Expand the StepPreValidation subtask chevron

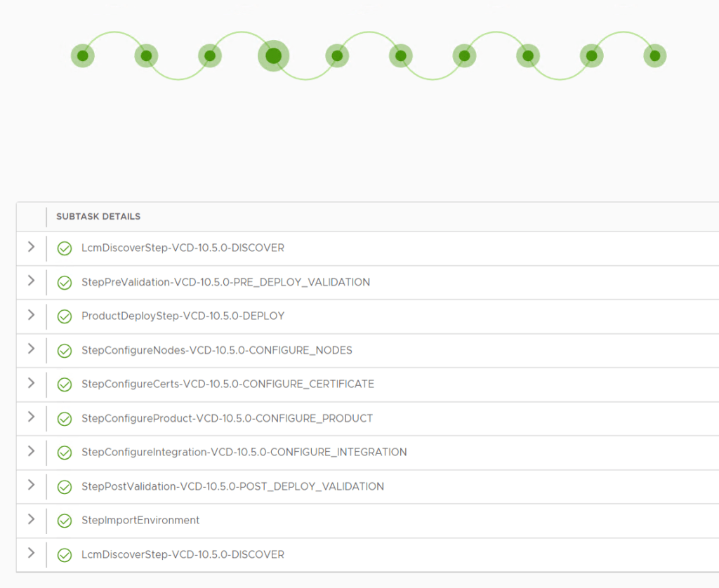pyautogui.click(x=31, y=281)
